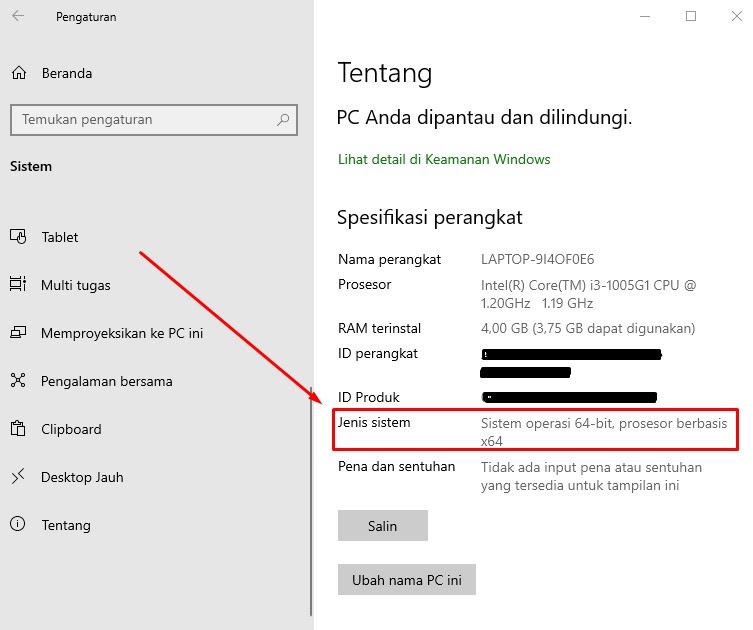
Task: Click the back arrow in Pengaturan
Action: 18,16
